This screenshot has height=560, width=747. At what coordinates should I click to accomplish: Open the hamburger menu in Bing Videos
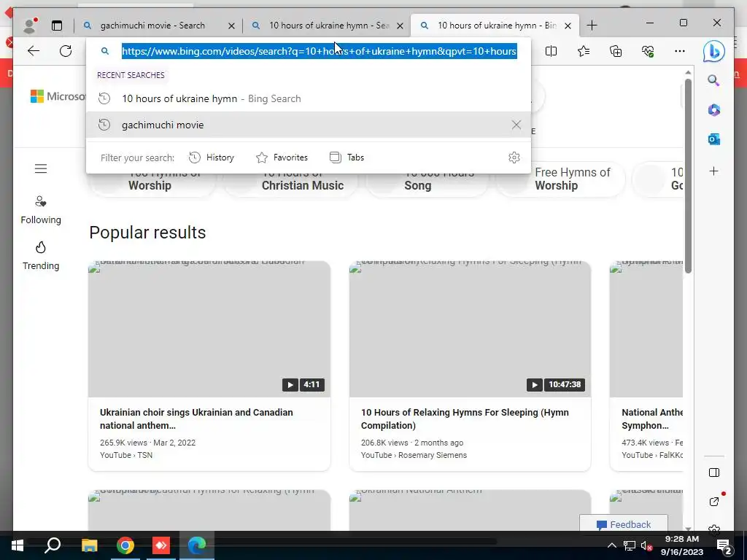[x=41, y=168]
